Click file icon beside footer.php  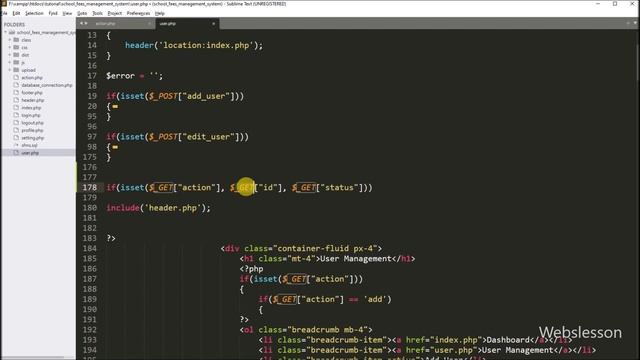[x=16, y=93]
